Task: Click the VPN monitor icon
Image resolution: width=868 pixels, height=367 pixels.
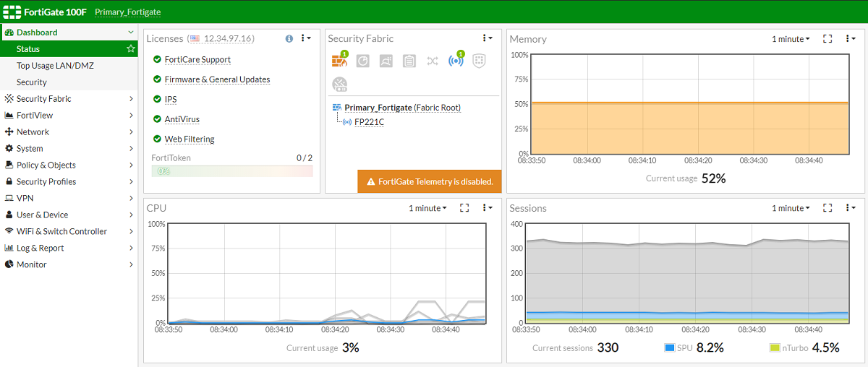Action: [9, 199]
